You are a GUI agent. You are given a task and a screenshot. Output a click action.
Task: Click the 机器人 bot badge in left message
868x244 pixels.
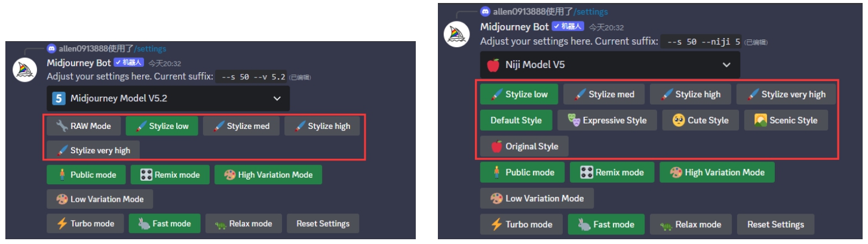[x=129, y=63]
